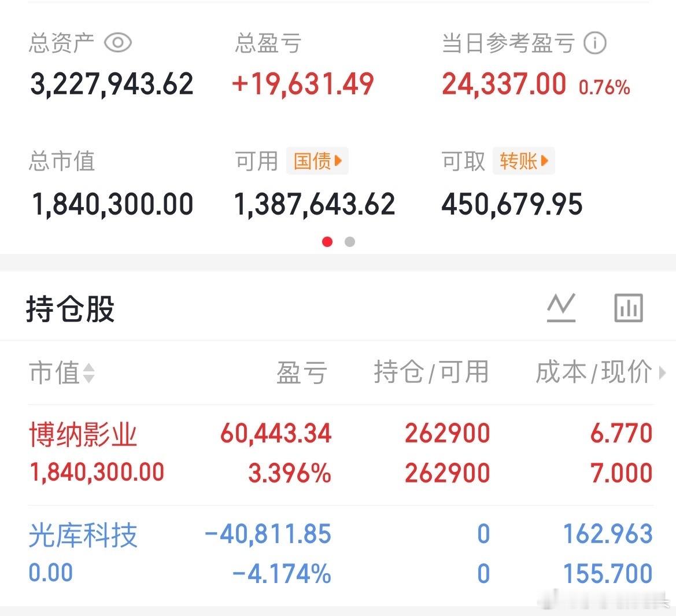The width and height of the screenshot is (676, 616).
Task: Sort holdings using the 市值 sort arrows
Action: tap(90, 374)
